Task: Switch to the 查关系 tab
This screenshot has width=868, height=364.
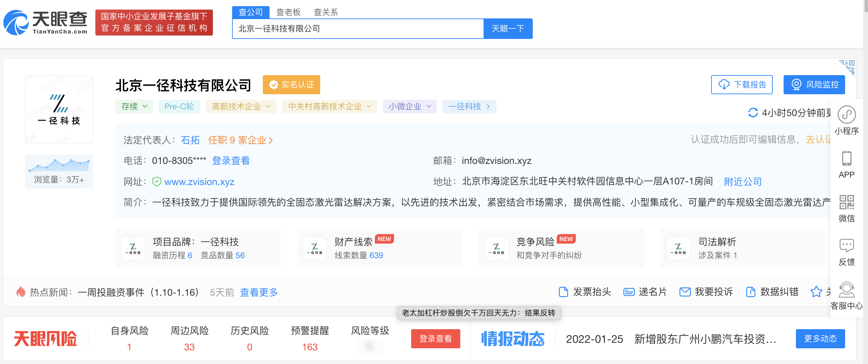Action: [326, 12]
